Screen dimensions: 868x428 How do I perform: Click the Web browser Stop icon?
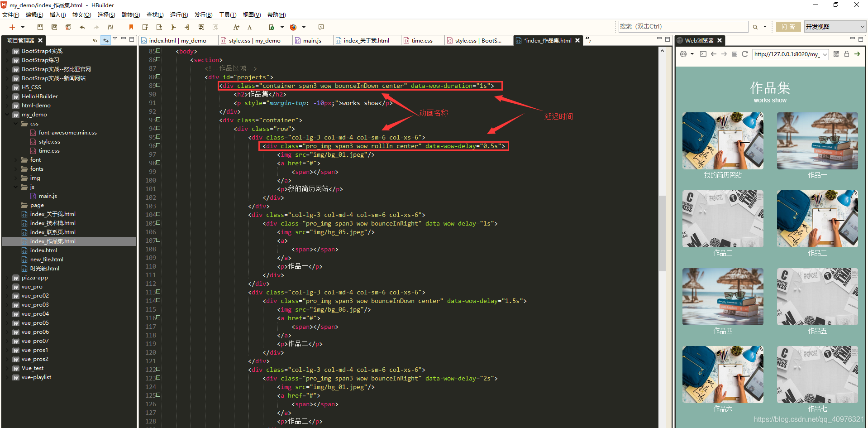pos(734,54)
